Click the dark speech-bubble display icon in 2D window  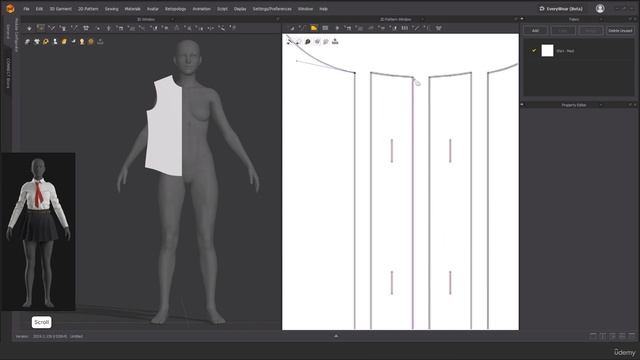308,42
